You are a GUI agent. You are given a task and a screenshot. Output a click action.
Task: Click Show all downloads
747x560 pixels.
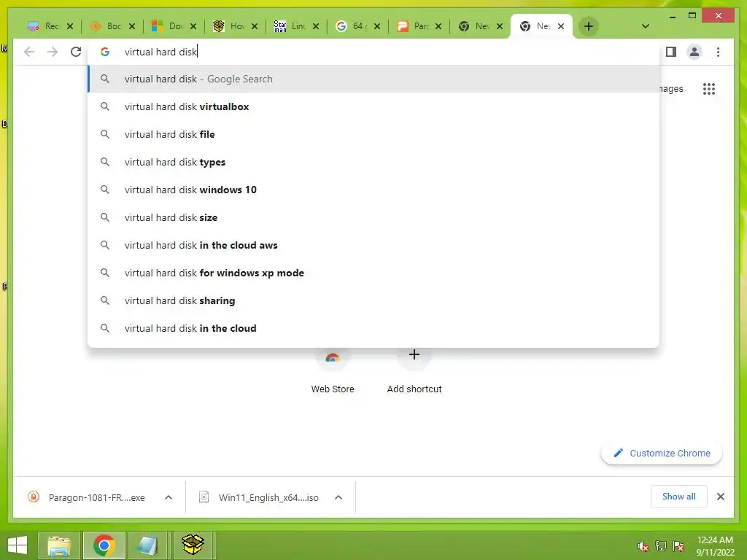679,497
